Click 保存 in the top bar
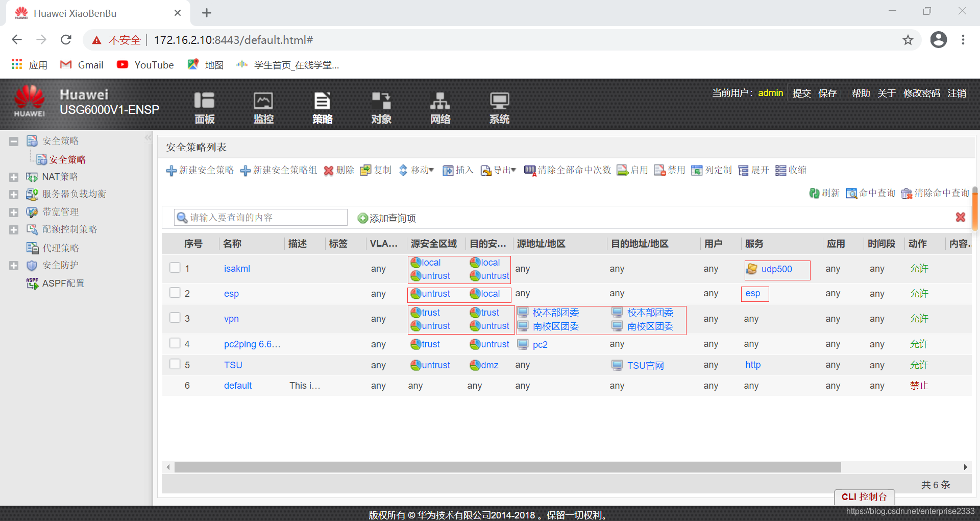The height and width of the screenshot is (521, 980). pyautogui.click(x=827, y=93)
